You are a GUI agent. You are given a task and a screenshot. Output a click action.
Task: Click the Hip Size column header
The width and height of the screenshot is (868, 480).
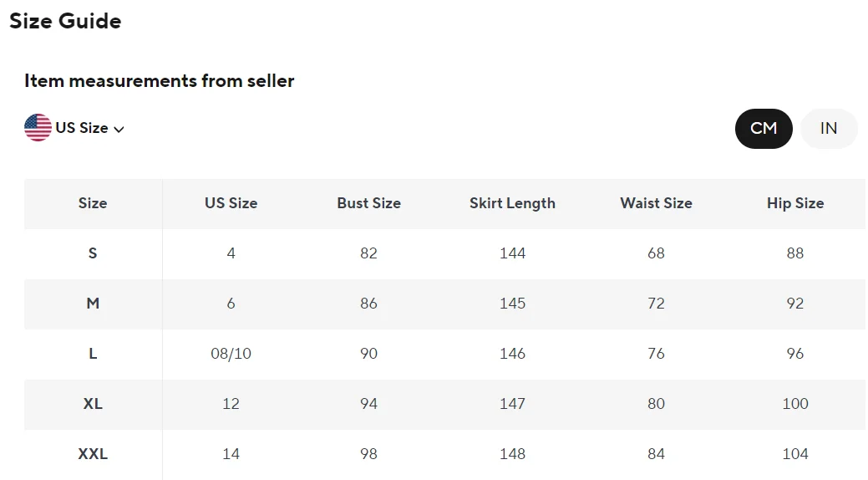coord(795,203)
